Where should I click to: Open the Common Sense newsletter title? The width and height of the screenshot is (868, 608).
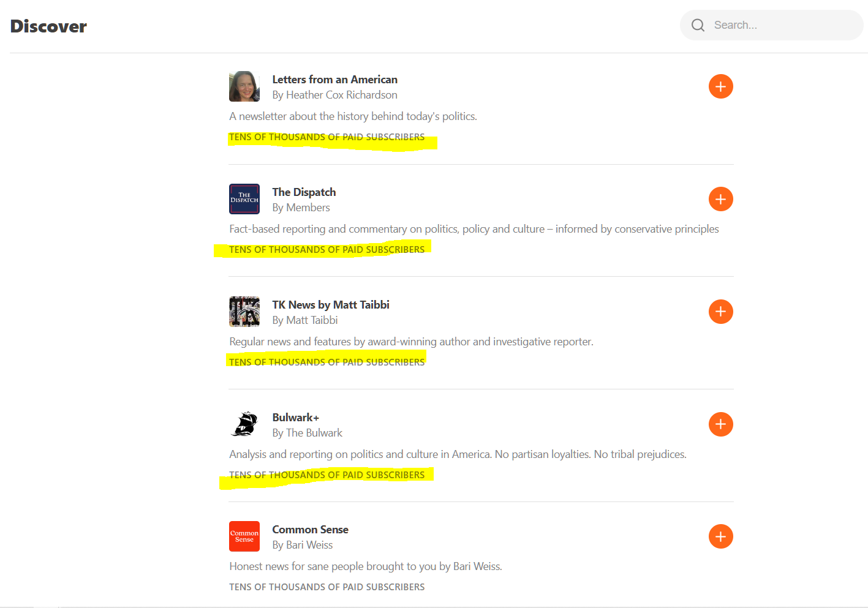[310, 530]
